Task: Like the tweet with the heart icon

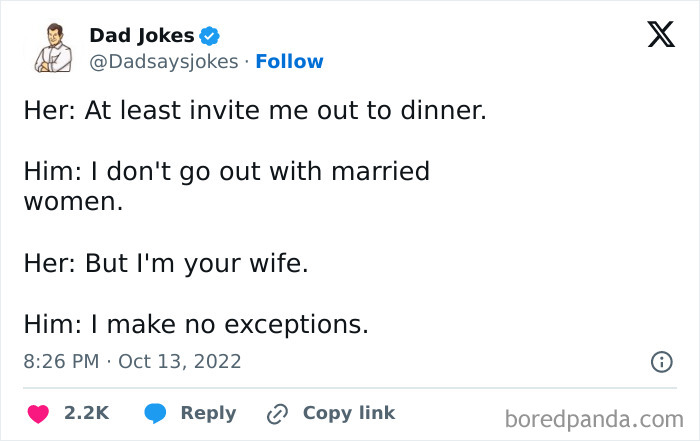Action: [38, 413]
